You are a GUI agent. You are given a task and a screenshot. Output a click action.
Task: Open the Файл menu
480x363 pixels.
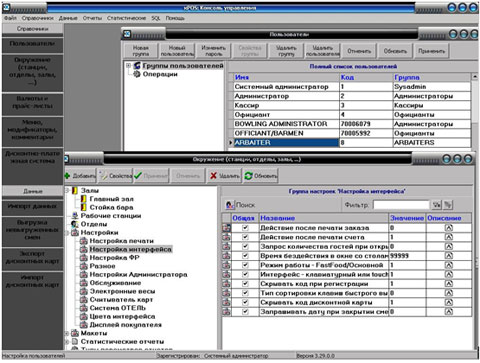pos(10,18)
